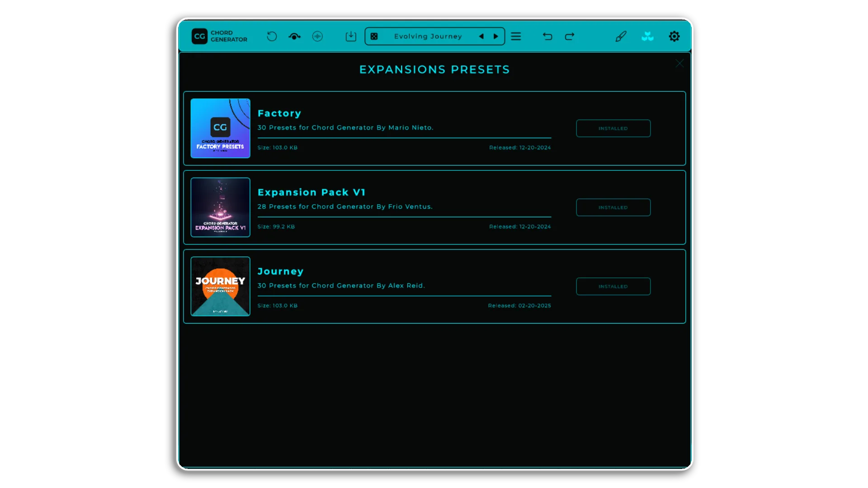The height and width of the screenshot is (488, 868).
Task: Click the Expansion Pack V1 title
Action: [x=311, y=192]
